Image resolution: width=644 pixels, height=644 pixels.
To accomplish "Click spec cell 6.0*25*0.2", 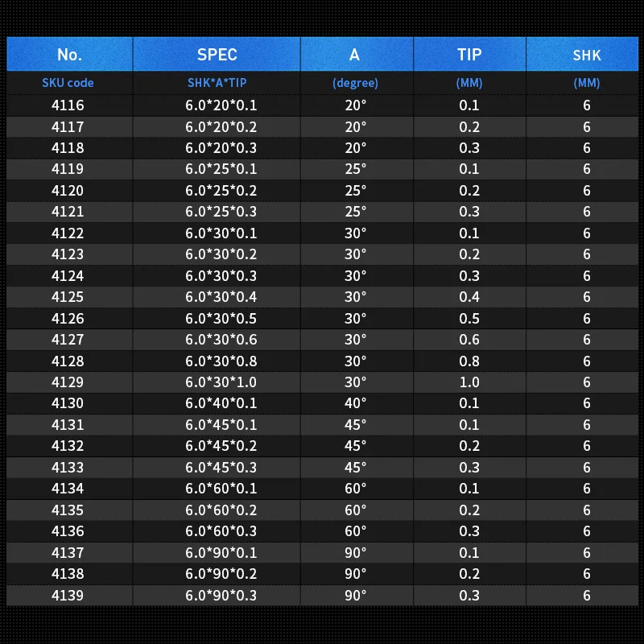I will [x=221, y=191].
